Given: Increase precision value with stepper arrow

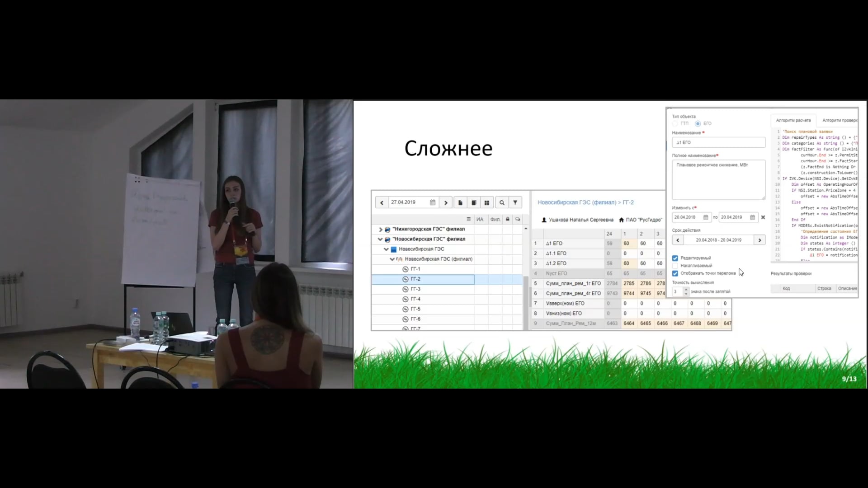Looking at the screenshot, I should (686, 289).
